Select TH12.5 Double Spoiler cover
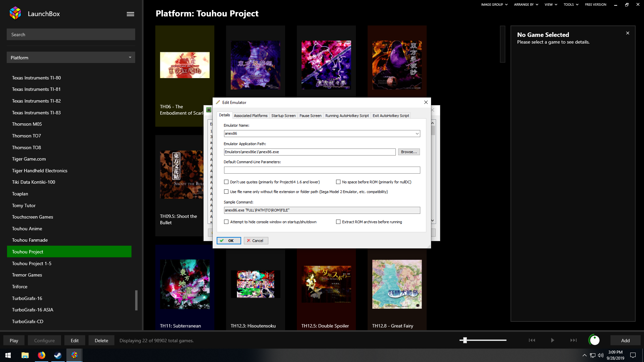The height and width of the screenshot is (362, 644). [x=326, y=284]
